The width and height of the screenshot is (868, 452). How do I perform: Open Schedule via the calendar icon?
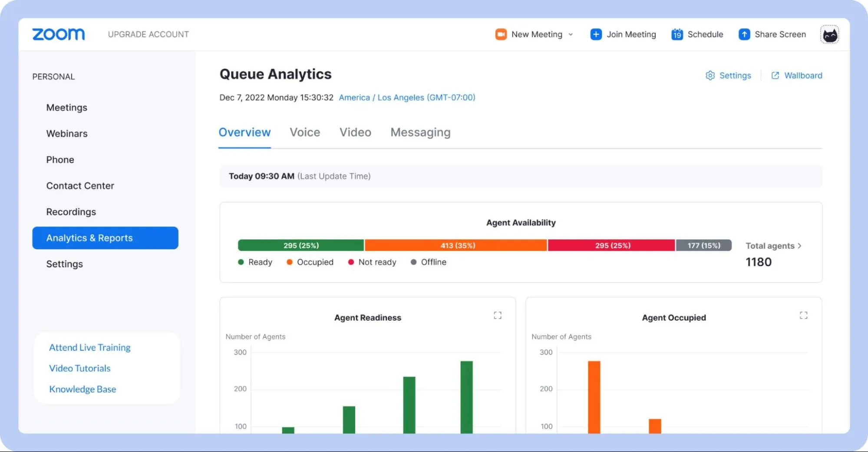point(677,34)
